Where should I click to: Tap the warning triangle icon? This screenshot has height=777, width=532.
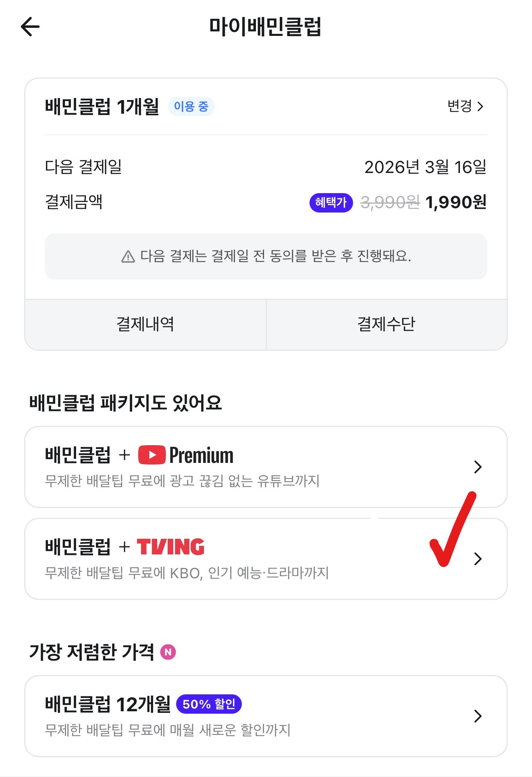tap(128, 256)
